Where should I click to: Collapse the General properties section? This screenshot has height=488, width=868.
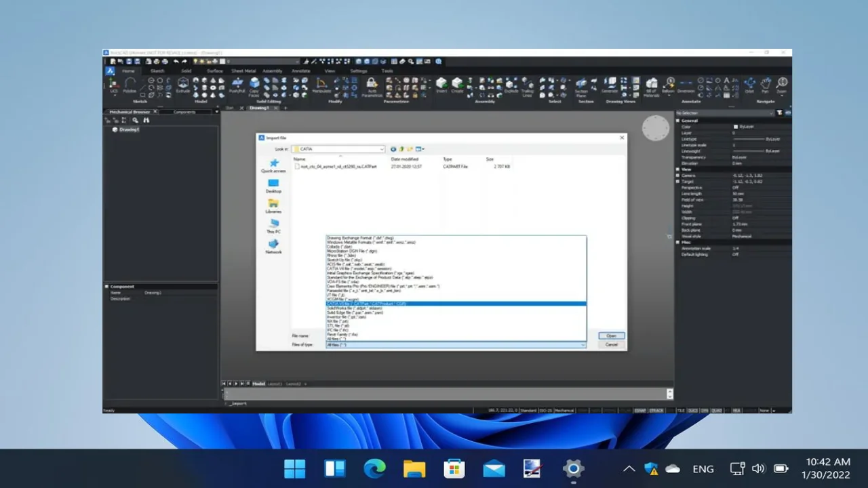pos(677,121)
